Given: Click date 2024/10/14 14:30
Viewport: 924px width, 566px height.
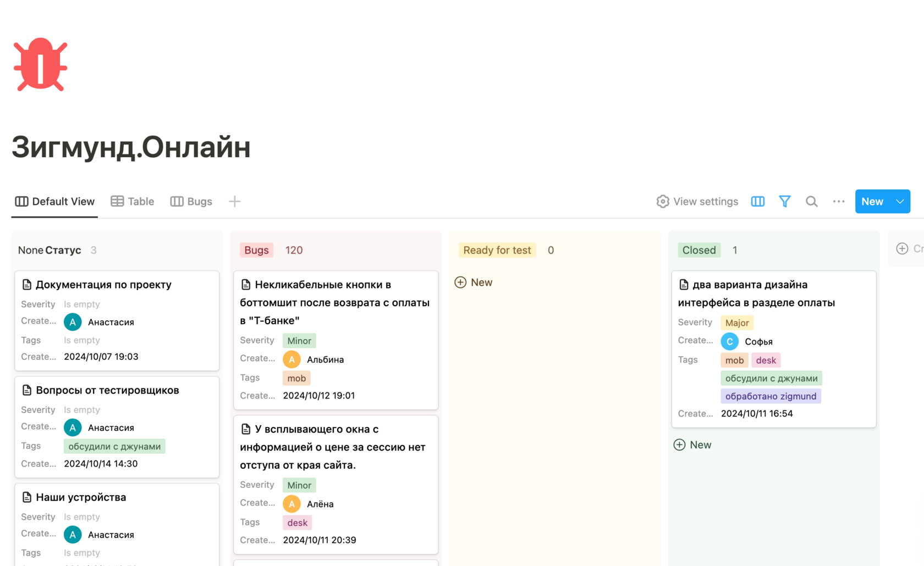Looking at the screenshot, I should [x=101, y=464].
